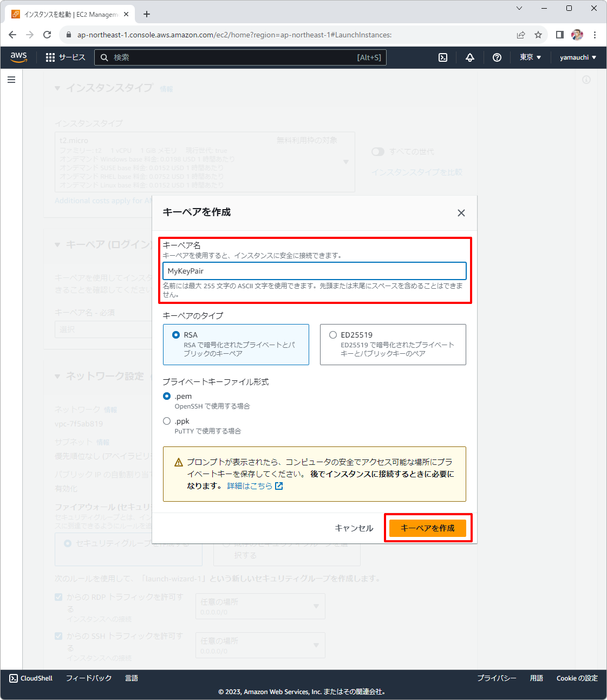Click the browser address bar URL
Image resolution: width=607 pixels, height=700 pixels.
[234, 35]
